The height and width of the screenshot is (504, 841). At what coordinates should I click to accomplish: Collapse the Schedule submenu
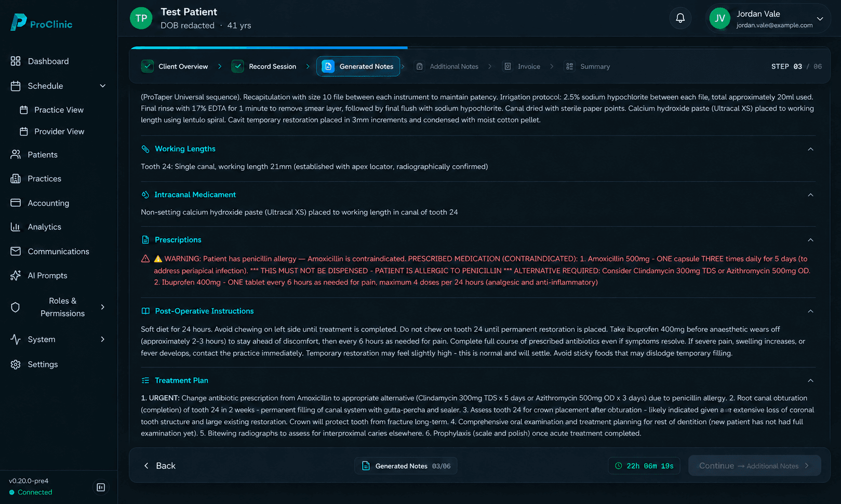tap(102, 86)
